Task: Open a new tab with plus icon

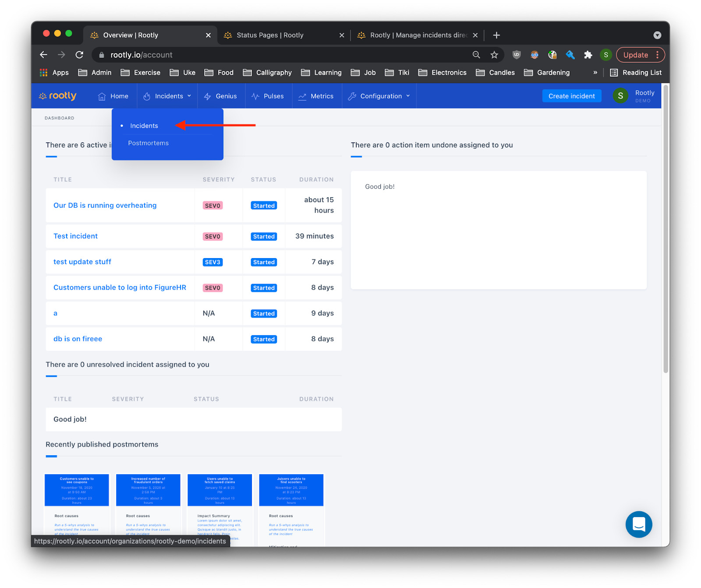Action: 496,35
